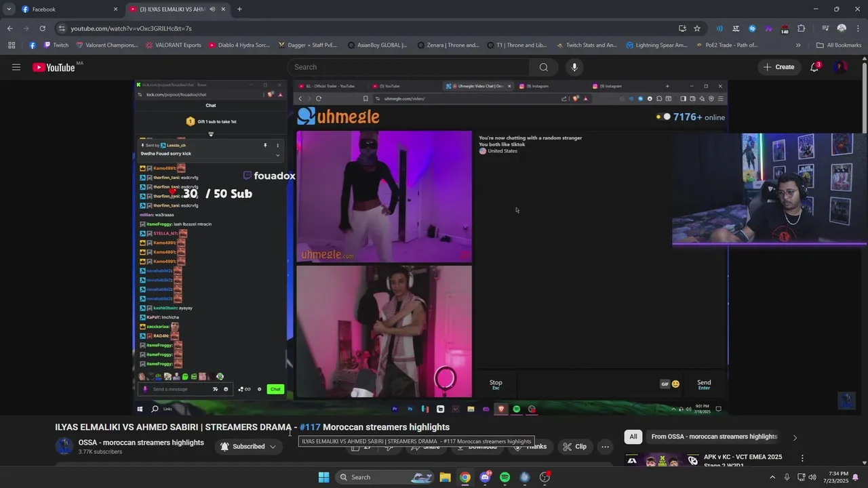Viewport: 868px width, 488px height.
Task: Expand the system tray hidden icons chevron
Action: [772, 477]
